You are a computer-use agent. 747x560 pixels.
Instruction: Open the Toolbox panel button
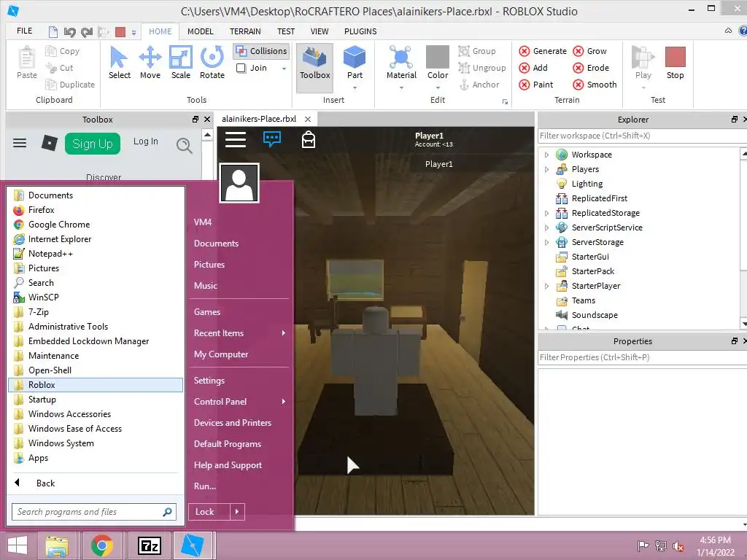(314, 66)
